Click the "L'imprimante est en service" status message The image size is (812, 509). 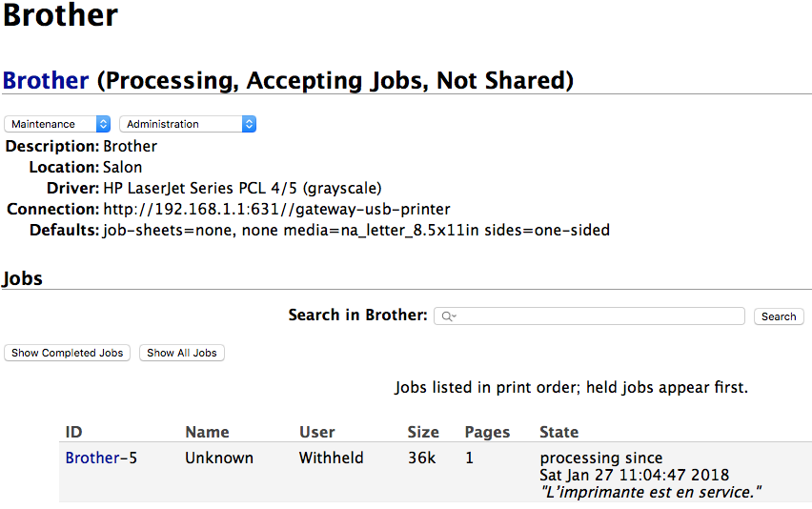pyautogui.click(x=651, y=492)
